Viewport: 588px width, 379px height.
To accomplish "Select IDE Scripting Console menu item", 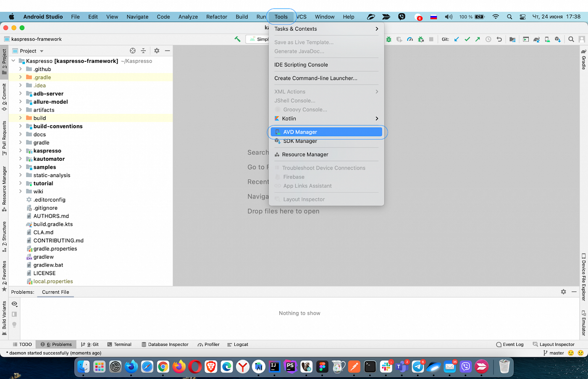I will [326, 65].
